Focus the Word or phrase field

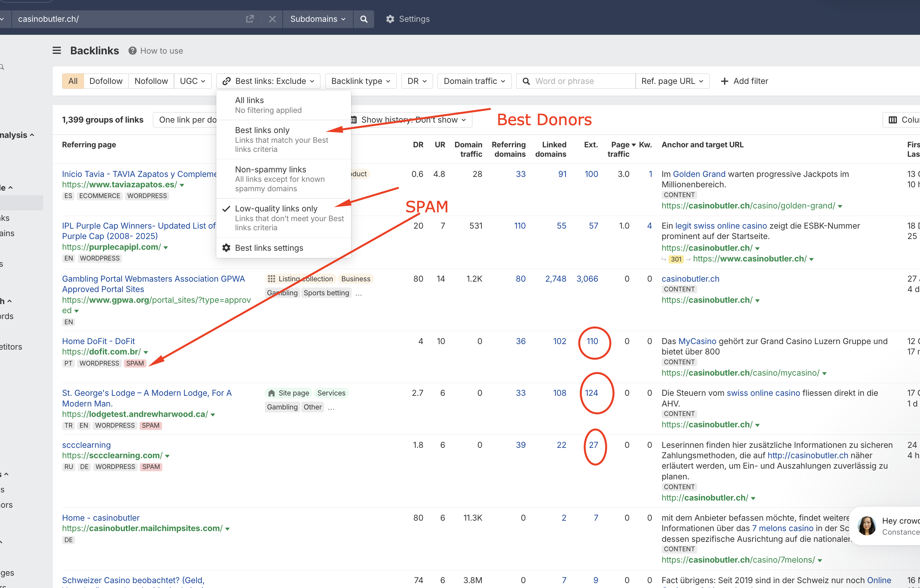[576, 81]
